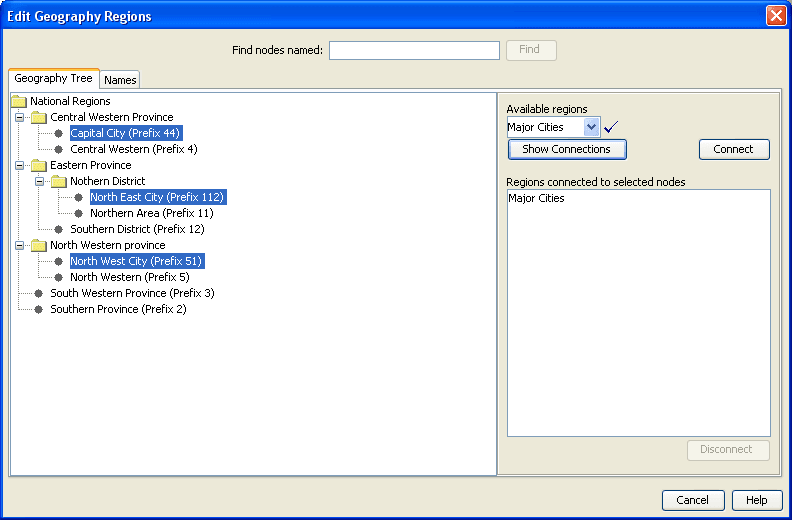Collapse the Eastern Province node
The image size is (792, 520).
(19, 165)
